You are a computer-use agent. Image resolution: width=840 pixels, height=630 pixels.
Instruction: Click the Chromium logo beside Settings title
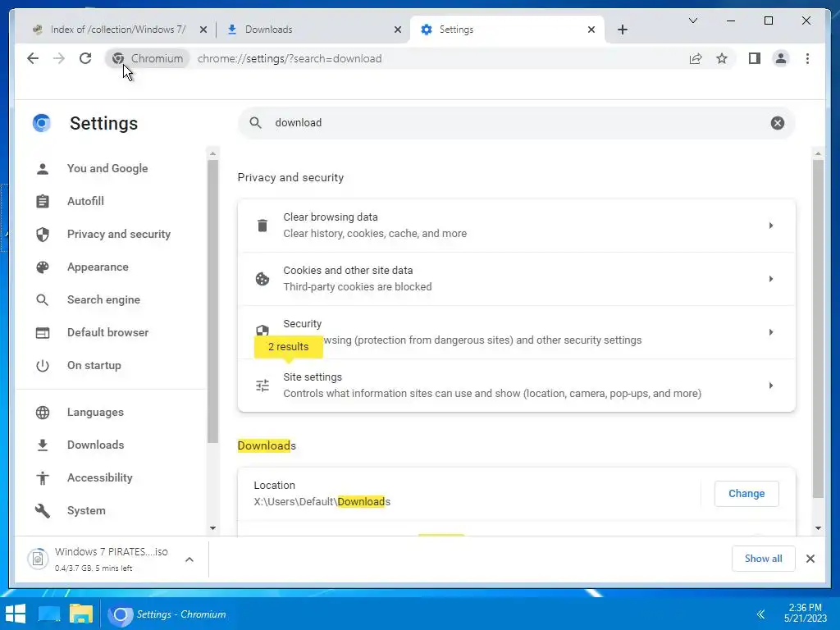41,123
